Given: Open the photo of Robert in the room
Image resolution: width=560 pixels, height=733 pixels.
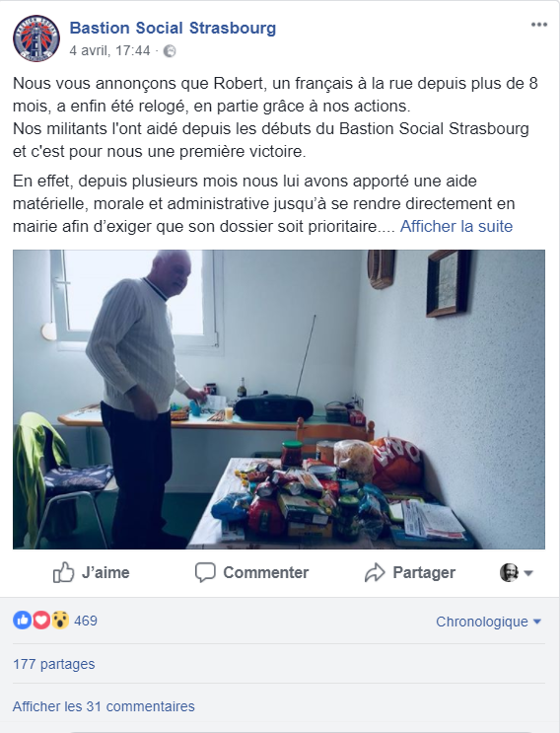Looking at the screenshot, I should click(279, 400).
